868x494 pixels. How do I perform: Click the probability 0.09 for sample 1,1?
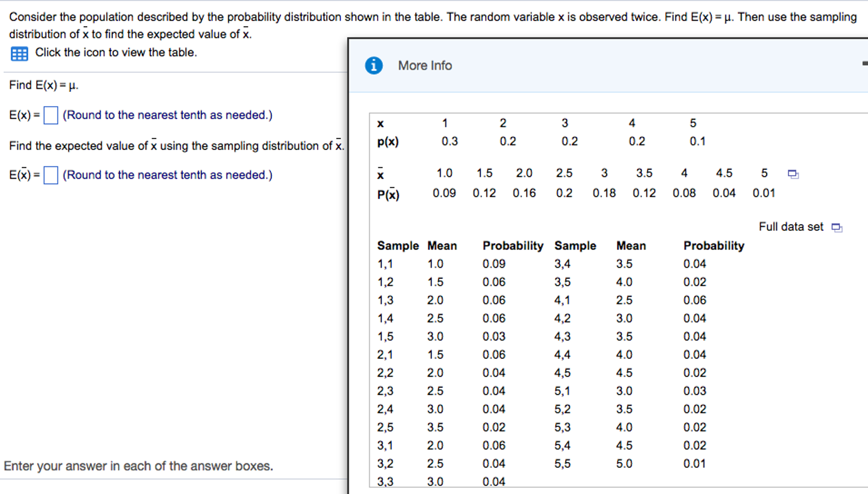[494, 263]
